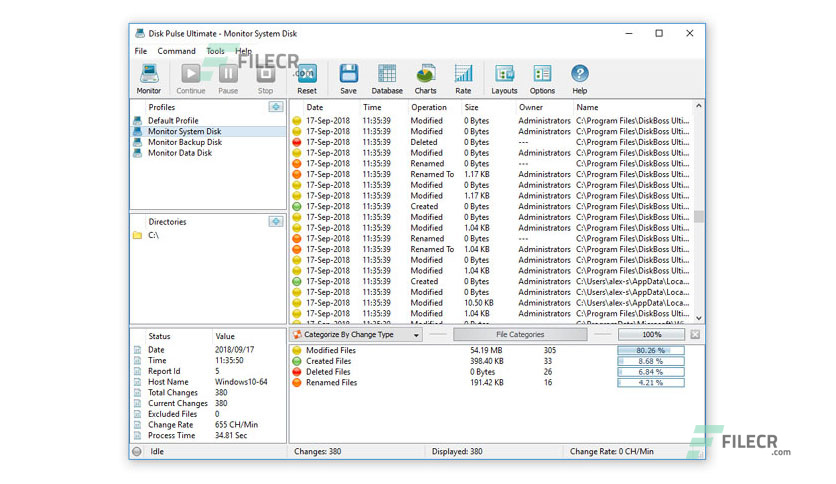Sort by the Operation column header
The width and height of the screenshot is (836, 484).
pyautogui.click(x=435, y=107)
